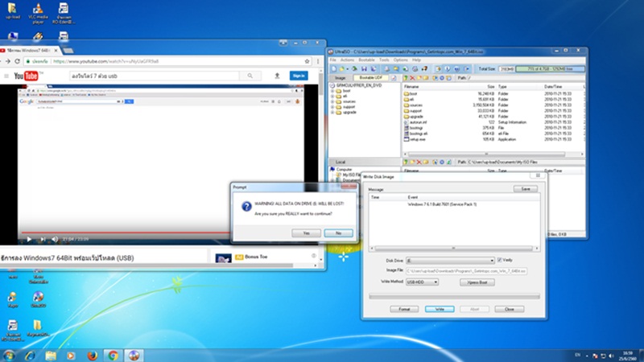This screenshot has width=644, height=362.
Task: Play the YouTube video
Action: (x=29, y=239)
